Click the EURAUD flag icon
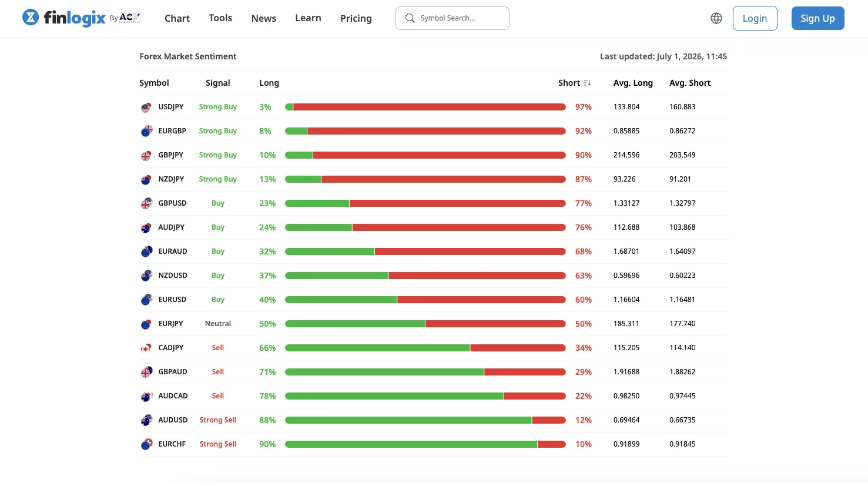 (x=146, y=252)
